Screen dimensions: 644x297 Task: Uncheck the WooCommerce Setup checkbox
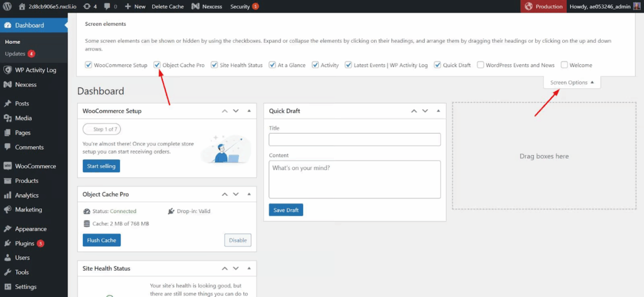[x=88, y=65]
